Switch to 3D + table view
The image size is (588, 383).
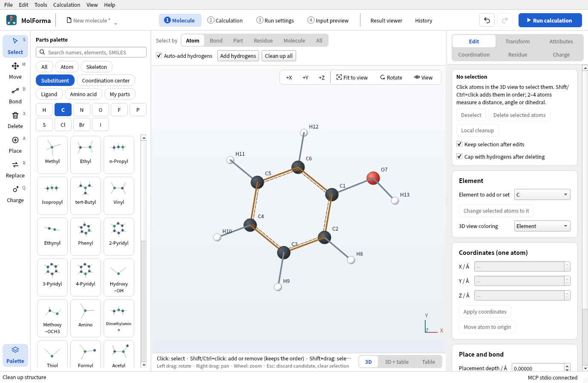(397, 362)
